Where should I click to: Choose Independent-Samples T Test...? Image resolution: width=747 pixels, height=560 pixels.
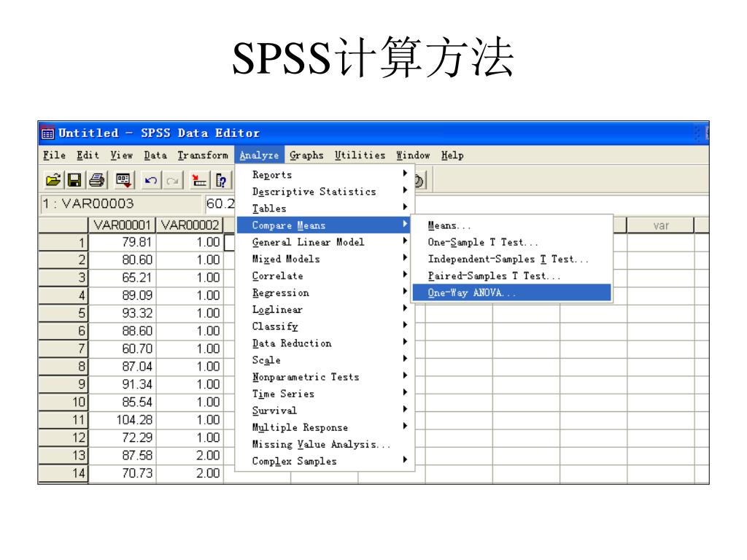[511, 259]
